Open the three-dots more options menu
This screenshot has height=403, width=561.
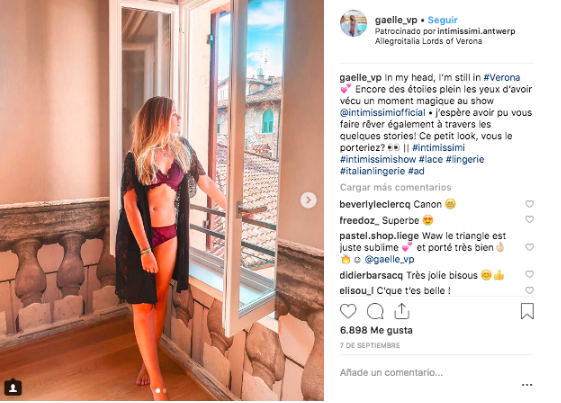[x=527, y=385]
